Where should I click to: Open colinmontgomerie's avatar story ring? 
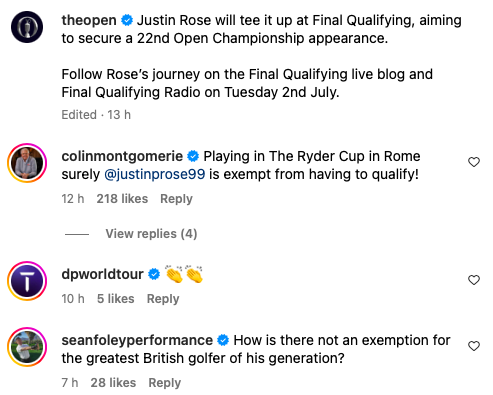coord(27,163)
